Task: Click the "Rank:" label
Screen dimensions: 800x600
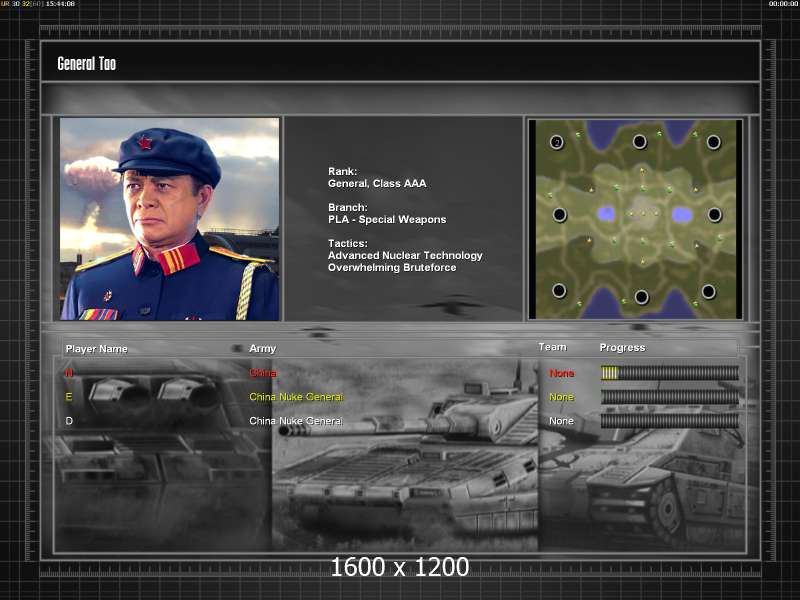Action: (342, 171)
